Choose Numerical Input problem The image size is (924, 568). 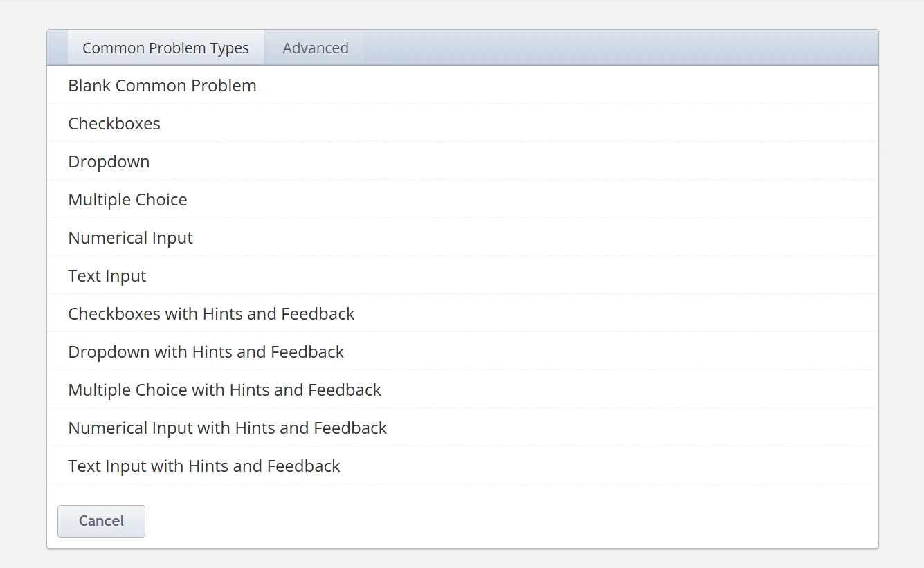462,237
